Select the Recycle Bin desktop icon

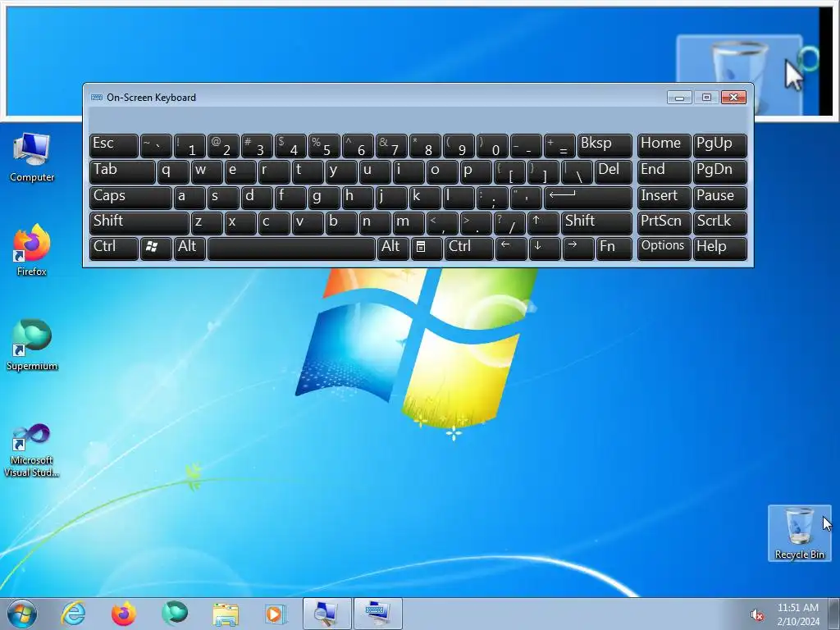[x=799, y=533]
